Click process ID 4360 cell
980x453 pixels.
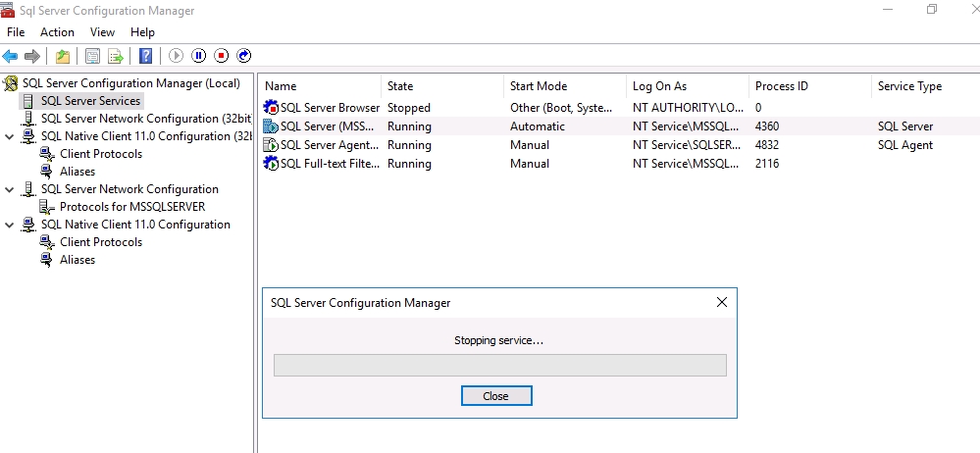coord(767,126)
